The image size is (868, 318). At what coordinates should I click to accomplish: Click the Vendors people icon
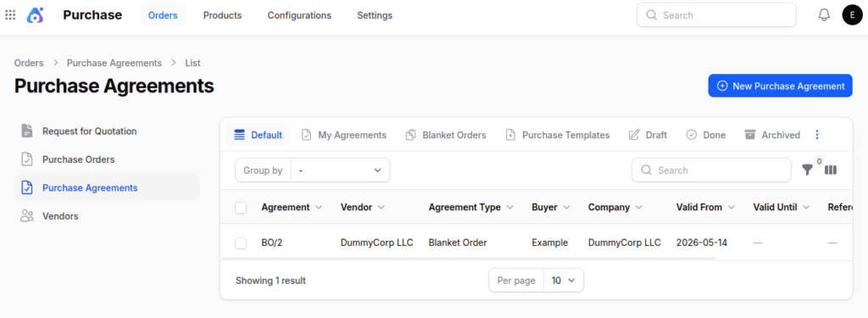[26, 216]
